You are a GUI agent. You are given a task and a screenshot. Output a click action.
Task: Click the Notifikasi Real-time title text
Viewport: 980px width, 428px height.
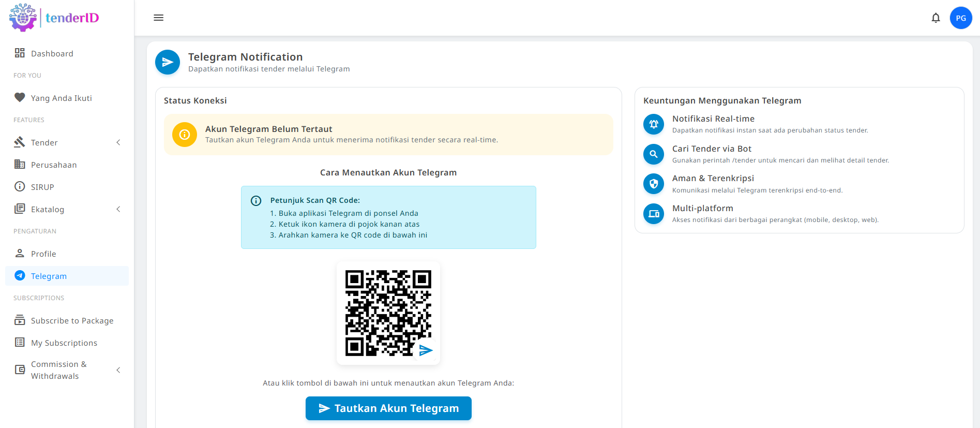tap(713, 119)
